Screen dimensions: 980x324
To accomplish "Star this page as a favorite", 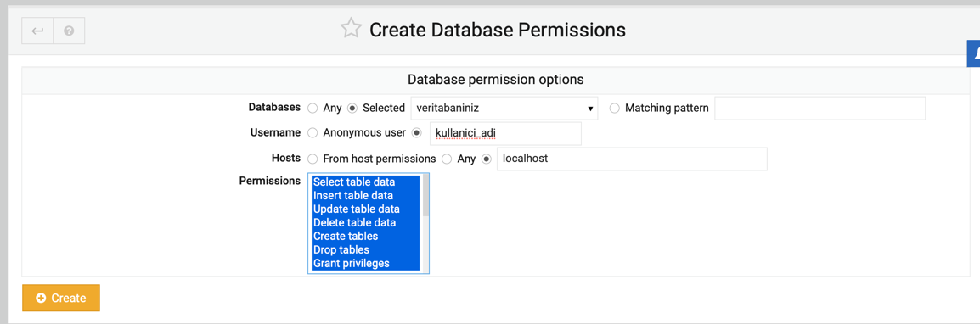I will pyautogui.click(x=351, y=29).
